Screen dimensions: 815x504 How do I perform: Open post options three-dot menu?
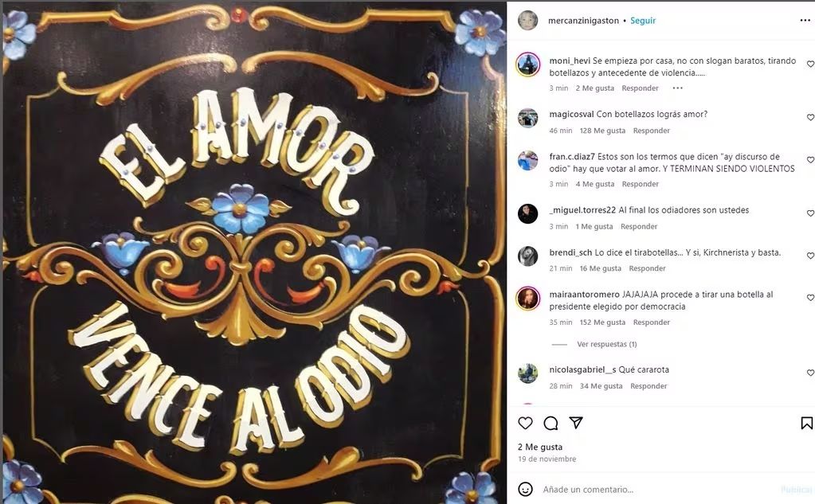coord(805,20)
